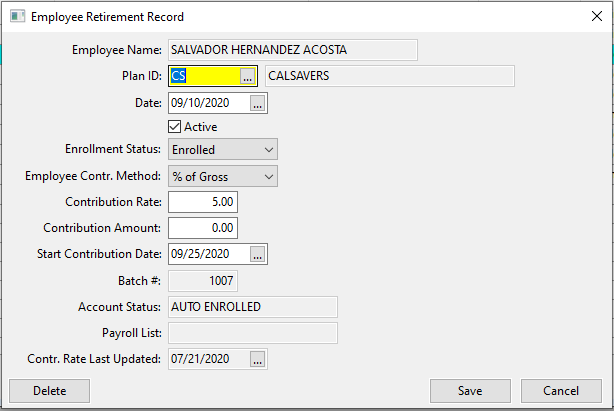This screenshot has width=614, height=411.
Task: Click the Start Contribution Date field
Action: point(208,255)
